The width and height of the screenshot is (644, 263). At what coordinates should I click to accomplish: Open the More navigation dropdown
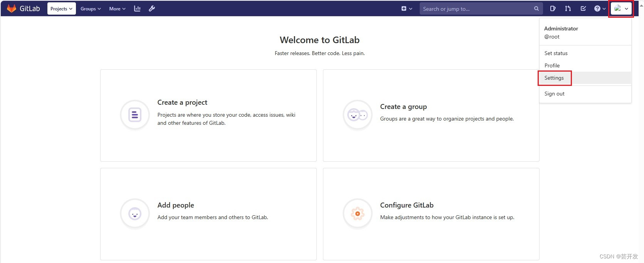tap(117, 8)
